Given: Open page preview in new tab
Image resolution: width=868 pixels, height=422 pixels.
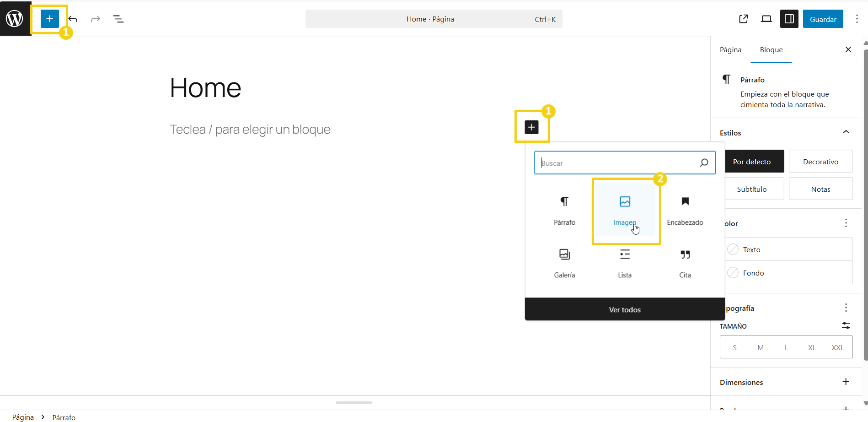Looking at the screenshot, I should [744, 19].
